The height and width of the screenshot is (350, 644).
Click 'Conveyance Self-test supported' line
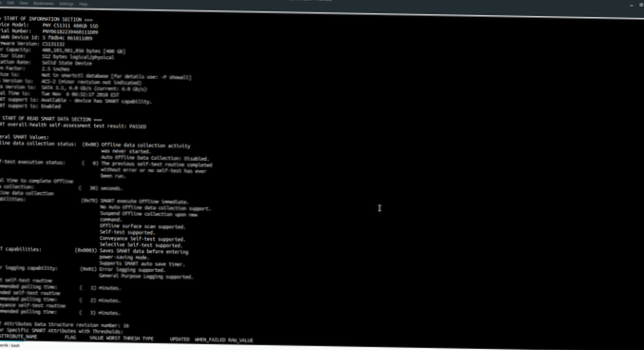pos(142,239)
